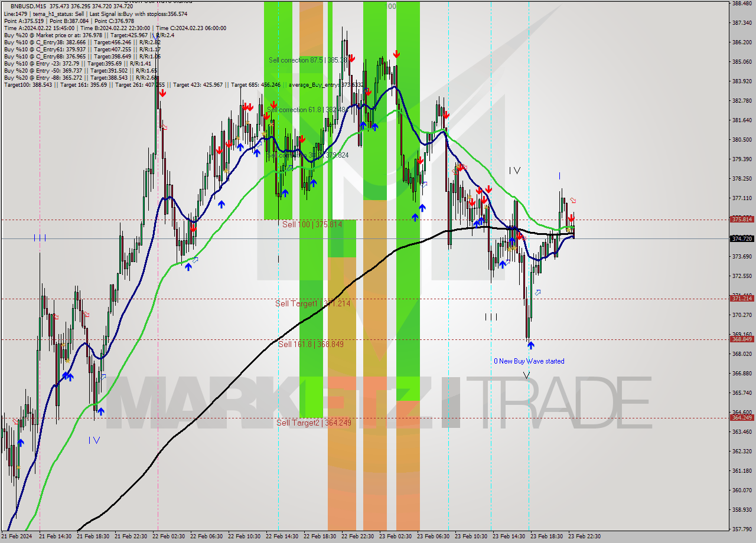Click the 'Buy %10 @ C_Entry61: 379.937' line
This screenshot has width=756, height=543.
82,49
